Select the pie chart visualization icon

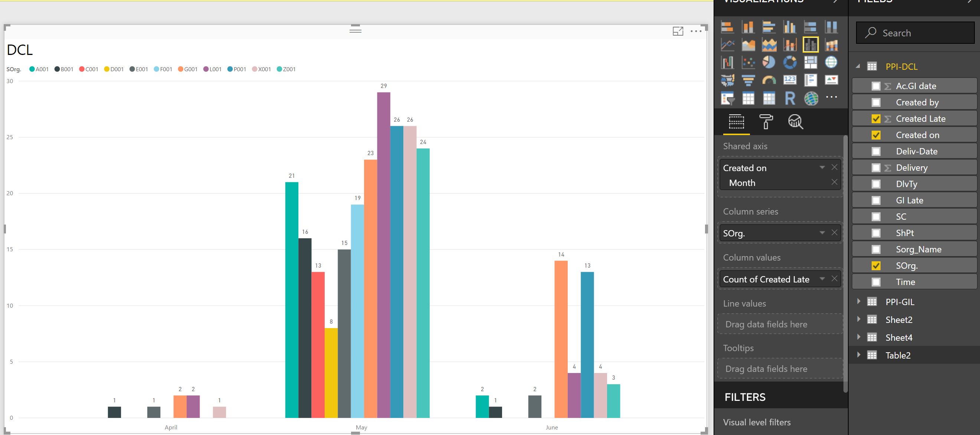pos(768,62)
